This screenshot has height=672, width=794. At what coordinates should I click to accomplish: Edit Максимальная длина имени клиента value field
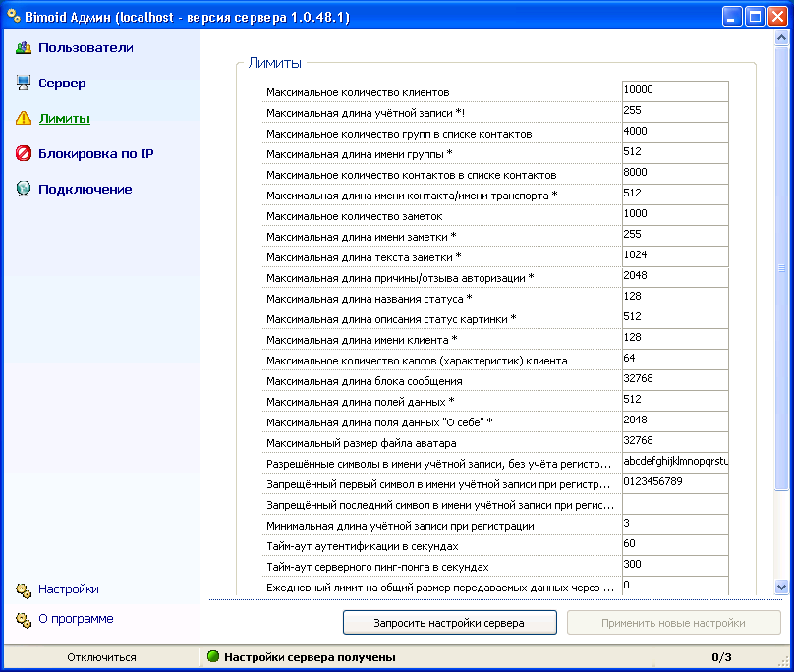click(x=675, y=339)
